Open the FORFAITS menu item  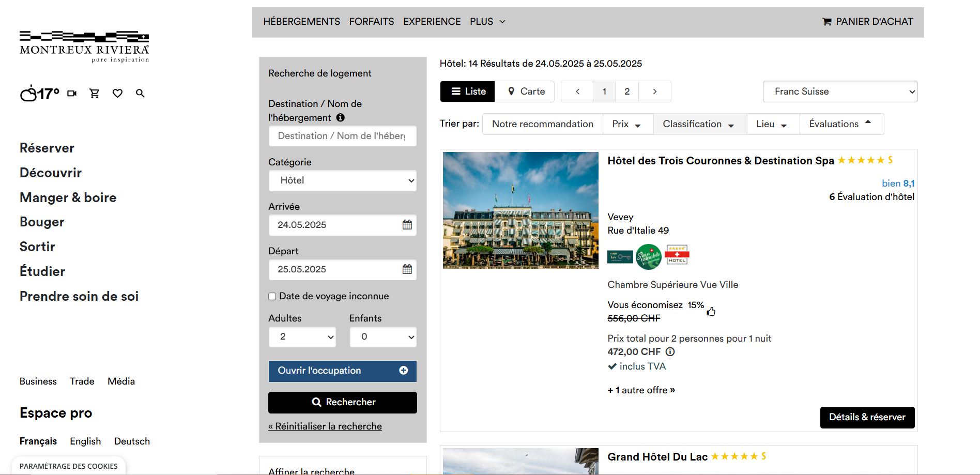[x=371, y=22]
